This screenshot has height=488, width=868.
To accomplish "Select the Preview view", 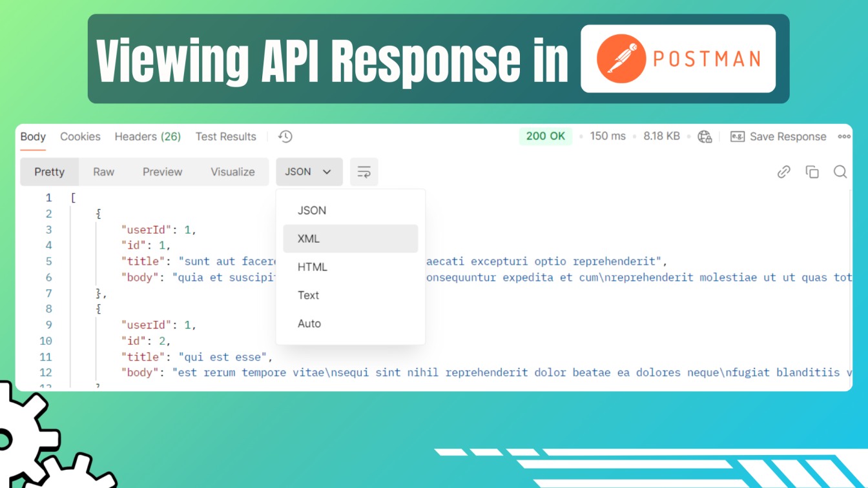I will (163, 172).
